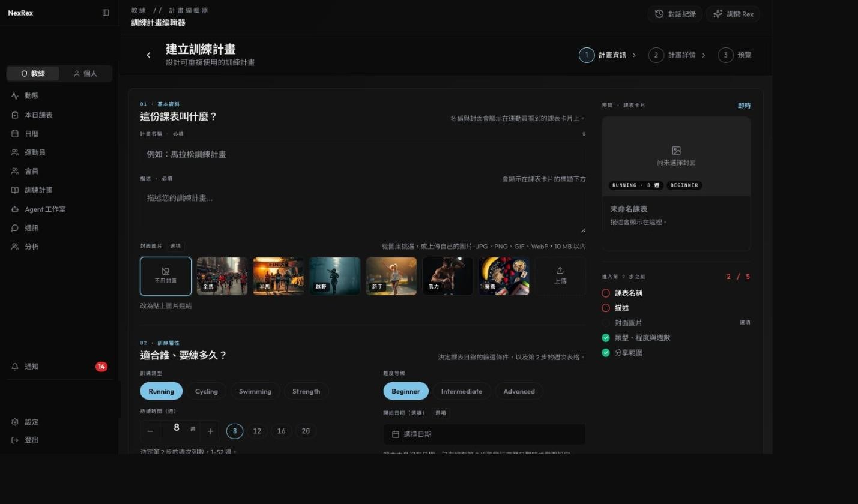Increase weeks with the plus button
This screenshot has height=504, width=858.
coord(210,431)
